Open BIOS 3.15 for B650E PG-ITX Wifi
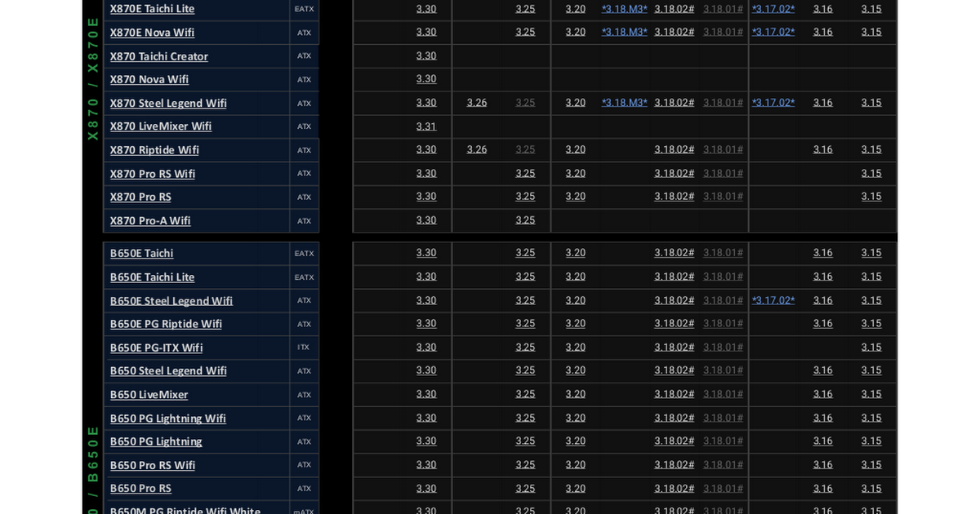 click(x=871, y=347)
